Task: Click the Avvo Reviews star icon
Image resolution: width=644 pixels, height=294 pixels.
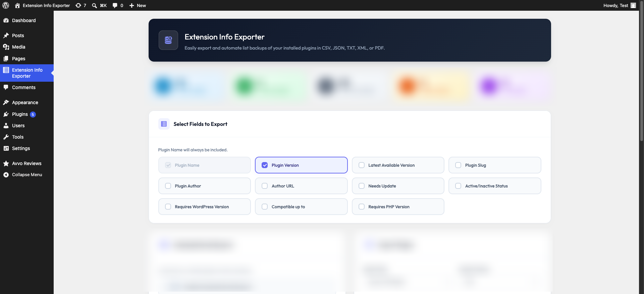Action: point(6,163)
